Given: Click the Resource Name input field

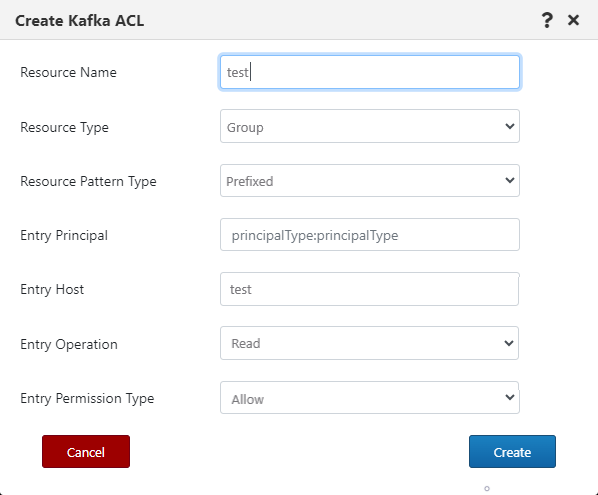Looking at the screenshot, I should pyautogui.click(x=370, y=72).
